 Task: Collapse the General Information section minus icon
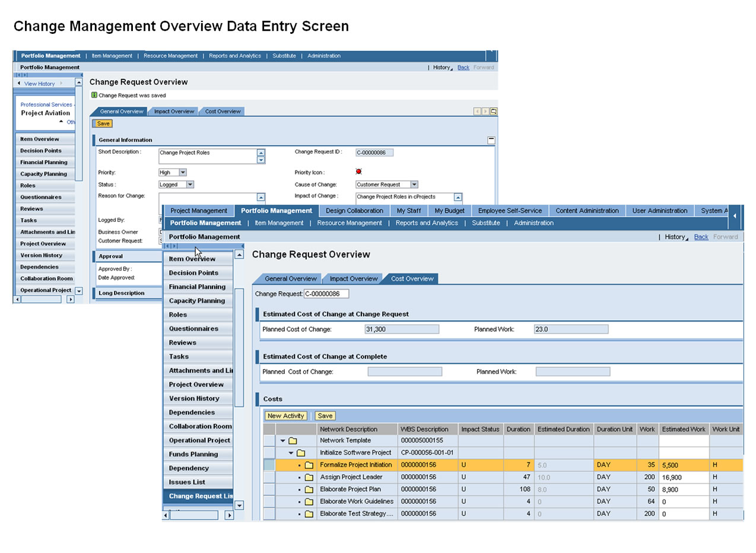(491, 140)
